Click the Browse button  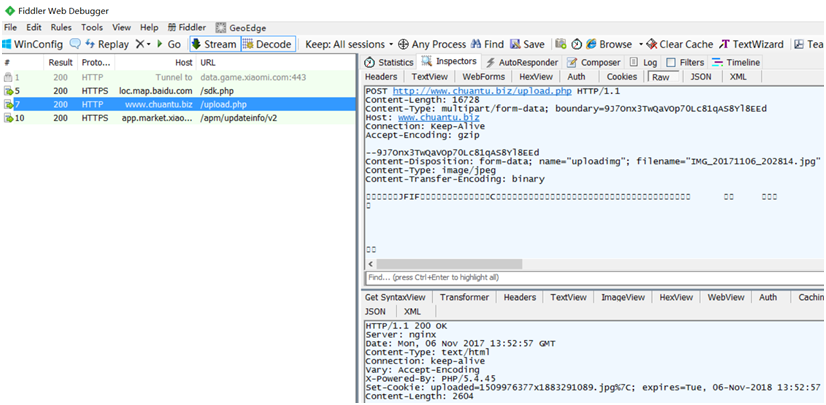(x=609, y=44)
